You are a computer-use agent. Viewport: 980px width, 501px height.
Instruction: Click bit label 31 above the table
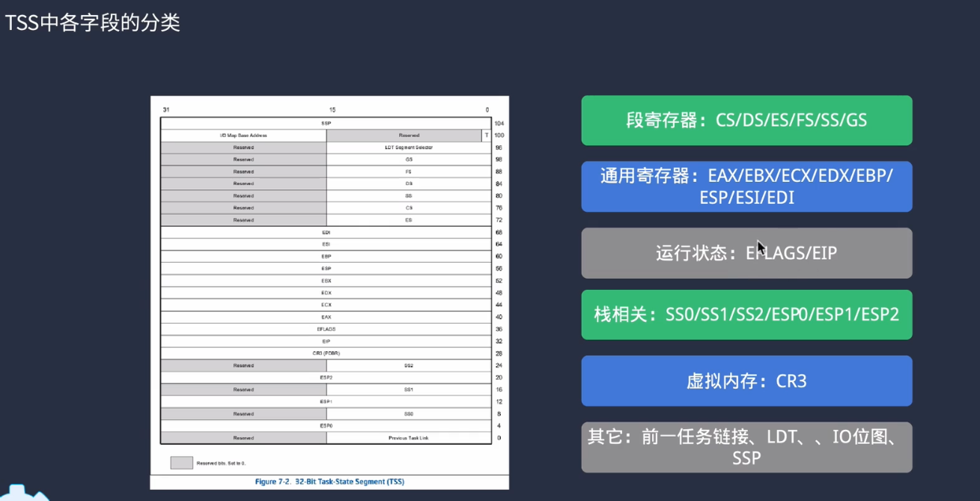[165, 110]
